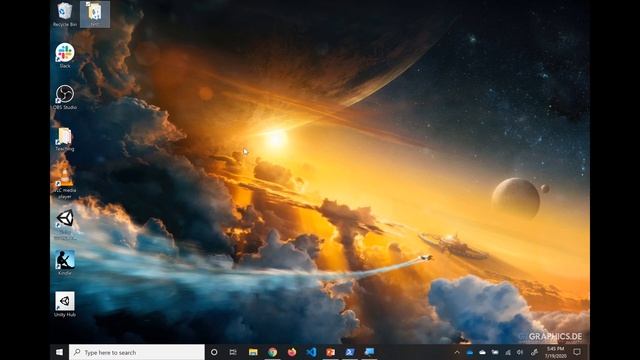This screenshot has width=640, height=360.
Task: Select the Unity editor desktop shortcut
Action: (65, 224)
